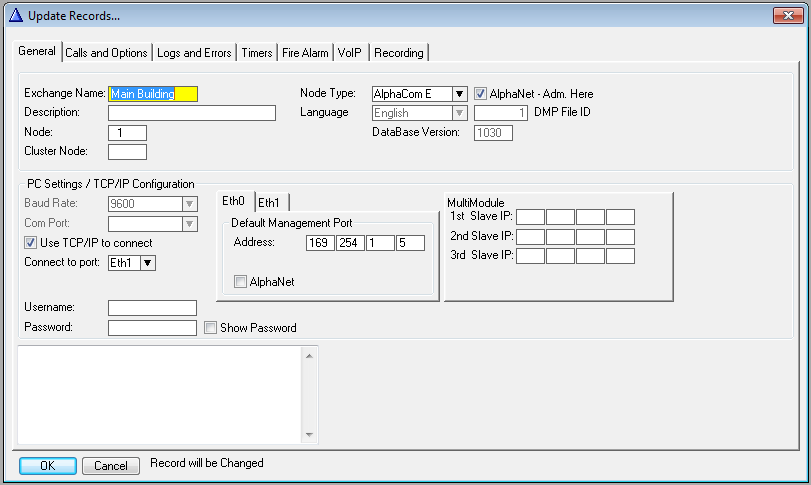
Task: Toggle Use TCP/IP to connect checkbox
Action: click(31, 243)
